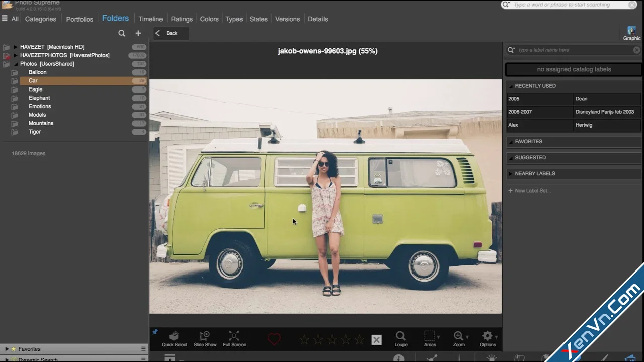Click the Balloon folder icon

click(15, 72)
